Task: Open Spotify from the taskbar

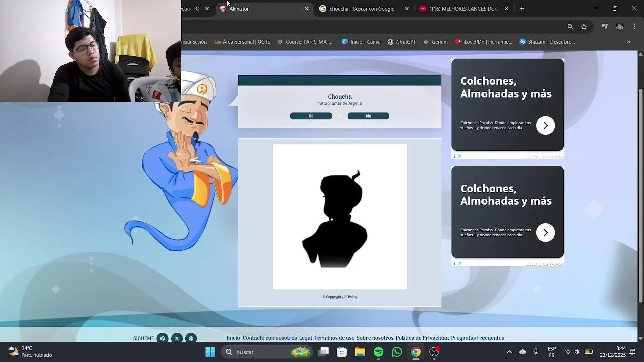Action: point(379,352)
